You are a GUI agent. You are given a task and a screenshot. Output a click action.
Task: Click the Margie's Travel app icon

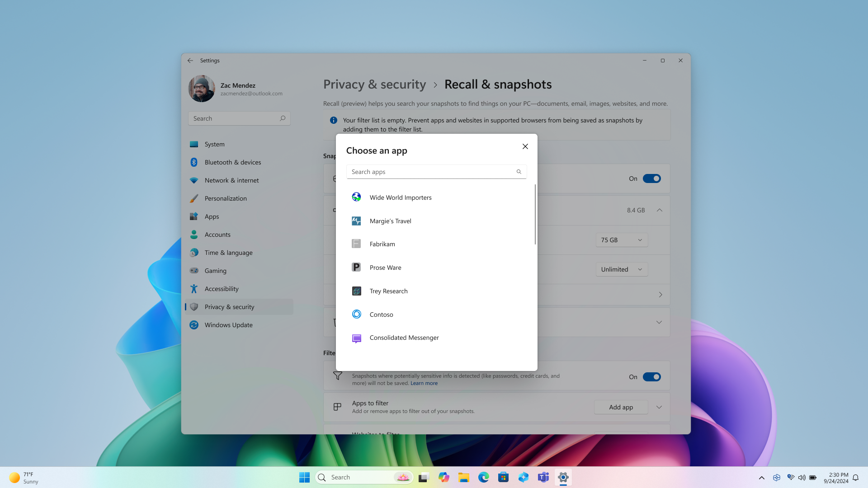click(x=356, y=221)
